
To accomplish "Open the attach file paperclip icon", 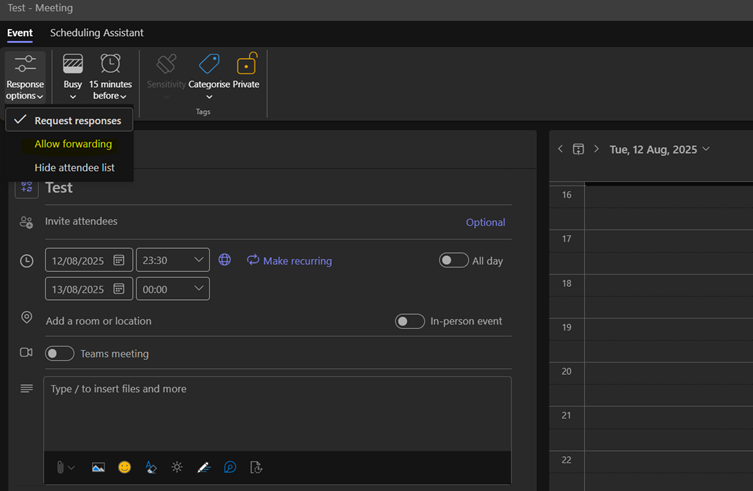I will [61, 467].
